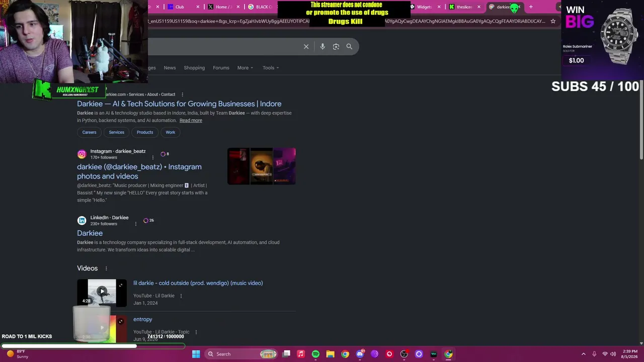Open the clock and date in the taskbar

click(630, 354)
